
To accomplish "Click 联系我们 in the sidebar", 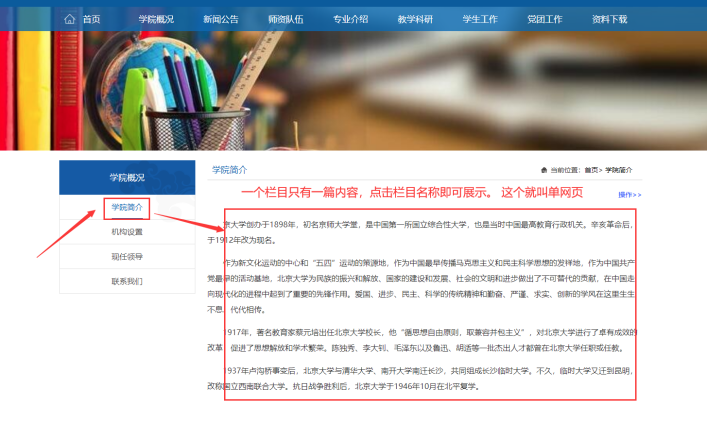I will pyautogui.click(x=127, y=281).
